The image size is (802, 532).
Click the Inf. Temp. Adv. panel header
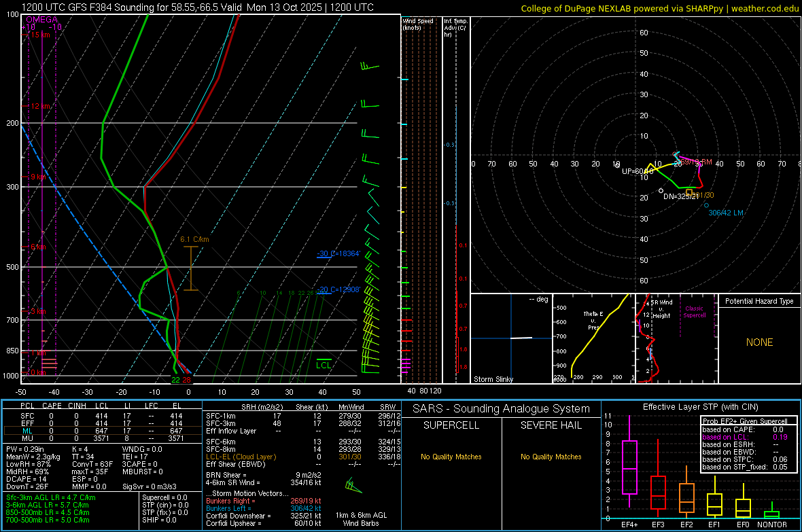click(455, 28)
